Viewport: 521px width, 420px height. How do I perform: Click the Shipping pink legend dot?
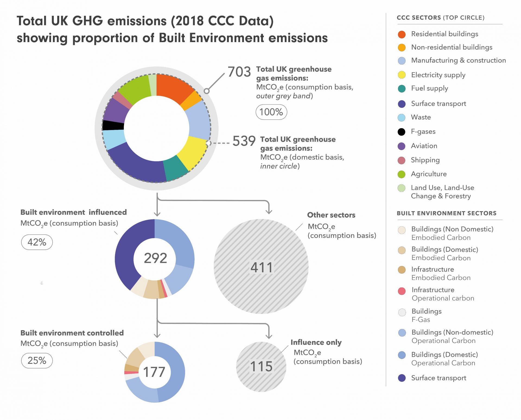pos(401,160)
